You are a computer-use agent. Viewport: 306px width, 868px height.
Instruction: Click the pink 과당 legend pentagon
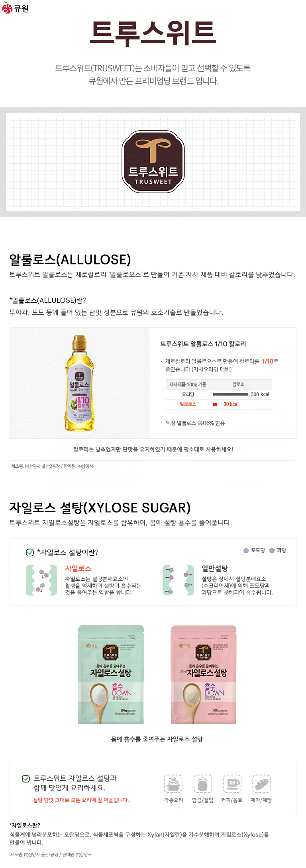[x=272, y=551]
